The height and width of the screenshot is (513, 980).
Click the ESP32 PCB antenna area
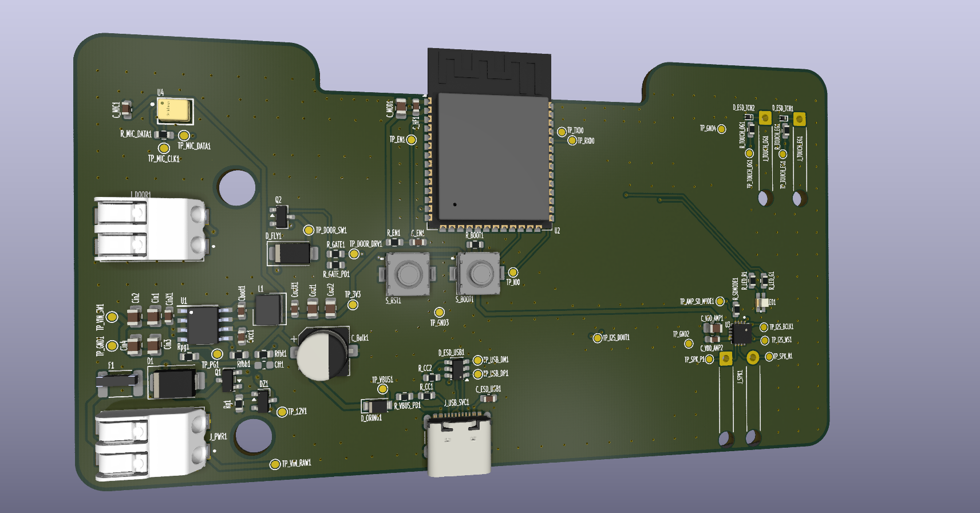[489, 72]
